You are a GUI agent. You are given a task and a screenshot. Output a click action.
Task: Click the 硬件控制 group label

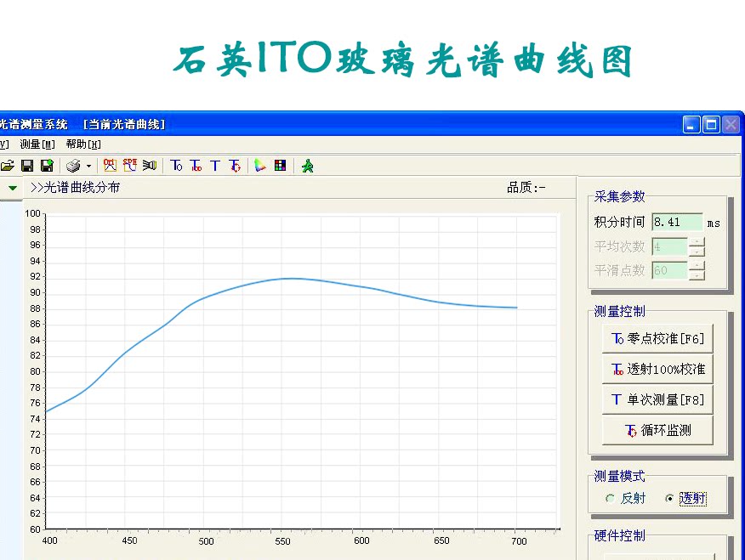tap(619, 536)
